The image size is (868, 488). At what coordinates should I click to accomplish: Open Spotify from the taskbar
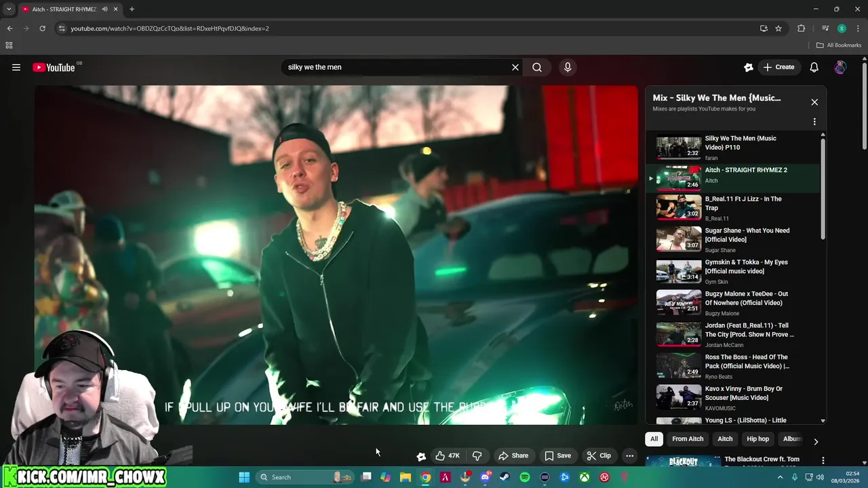coord(525,477)
